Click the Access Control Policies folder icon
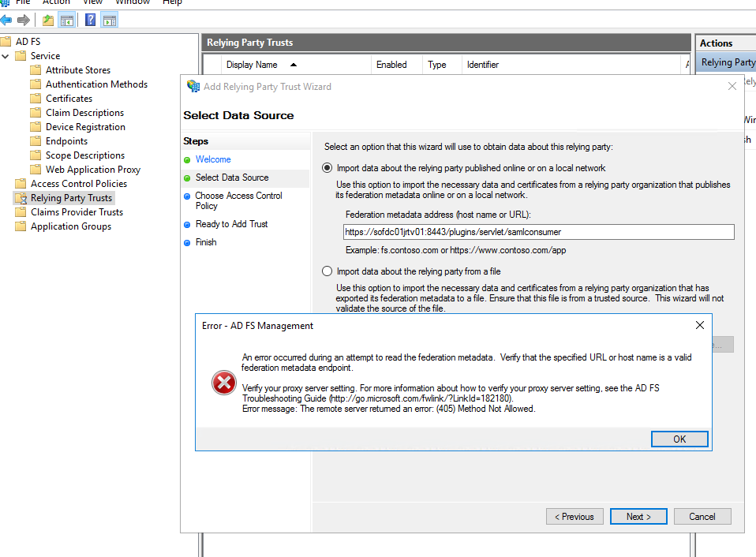Screen dimensions: 756x557 21,184
